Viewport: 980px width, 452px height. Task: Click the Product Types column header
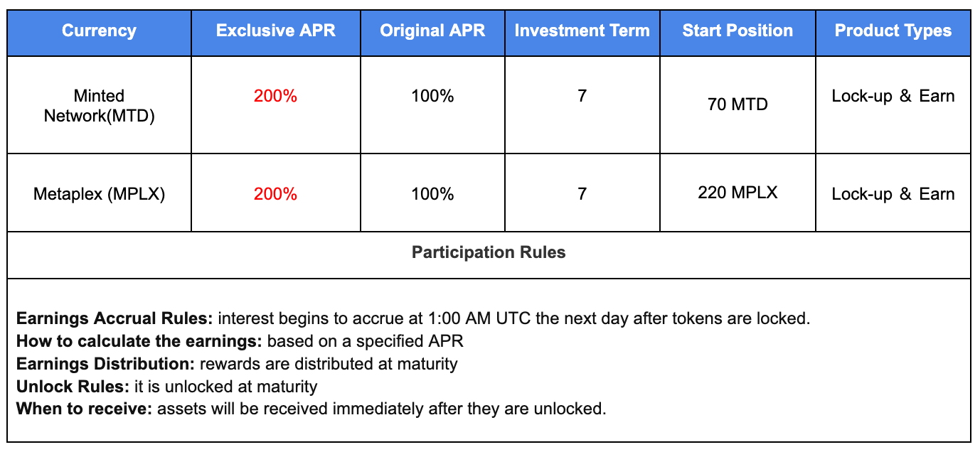[x=893, y=31]
